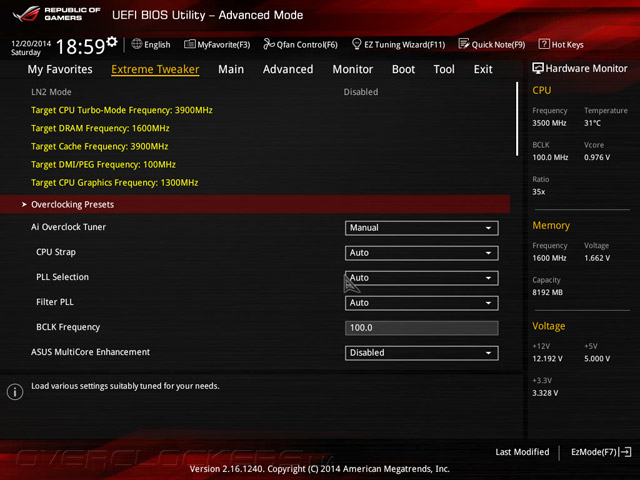
Task: Open the Boot tab
Action: tap(403, 69)
